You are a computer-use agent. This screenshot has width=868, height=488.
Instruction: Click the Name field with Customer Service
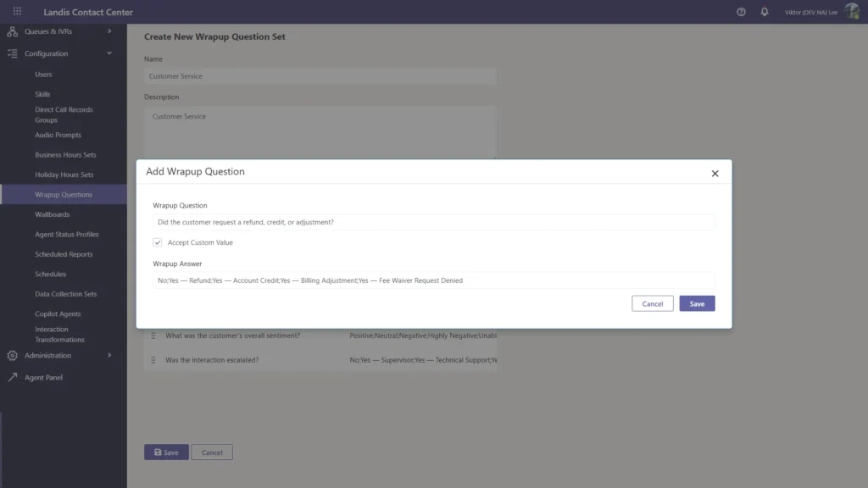click(x=320, y=76)
